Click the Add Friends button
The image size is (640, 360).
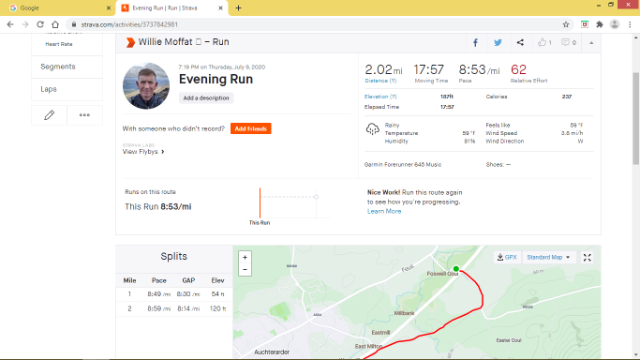coord(251,129)
